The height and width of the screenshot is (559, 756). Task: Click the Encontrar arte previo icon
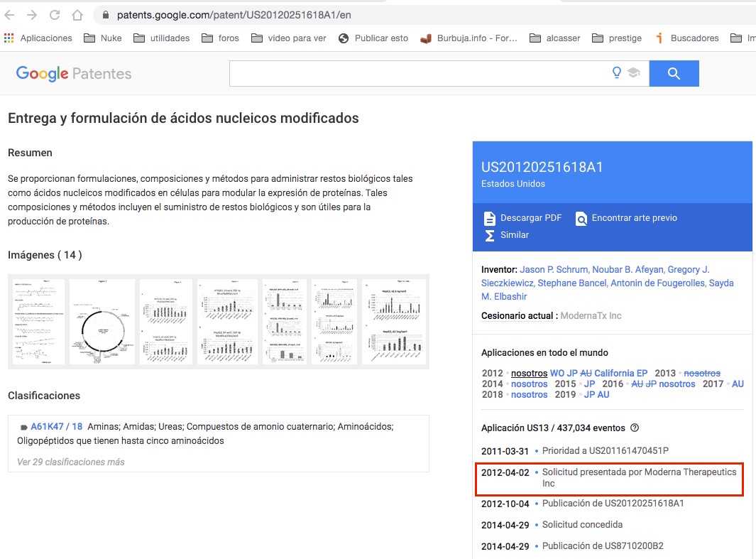[x=581, y=218]
